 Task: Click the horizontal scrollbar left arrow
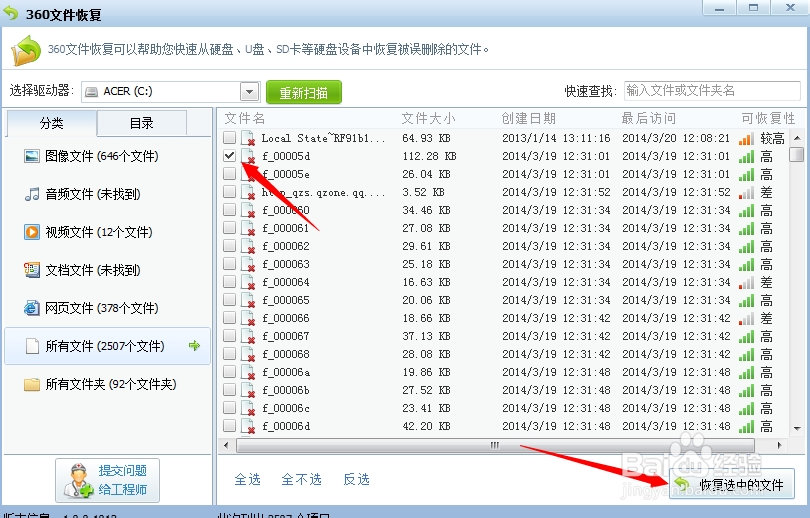(226, 445)
